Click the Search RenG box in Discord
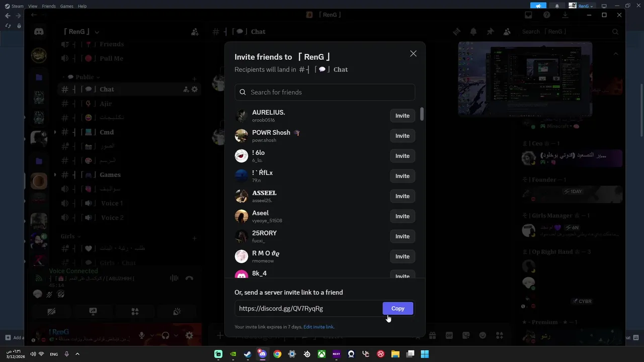Viewport: 644px width, 362px height. pos(570,32)
